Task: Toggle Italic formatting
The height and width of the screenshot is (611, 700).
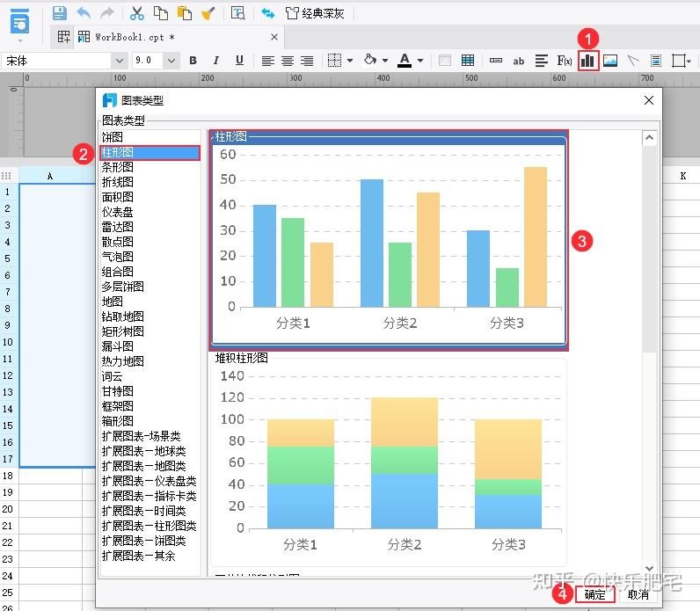Action: click(216, 61)
